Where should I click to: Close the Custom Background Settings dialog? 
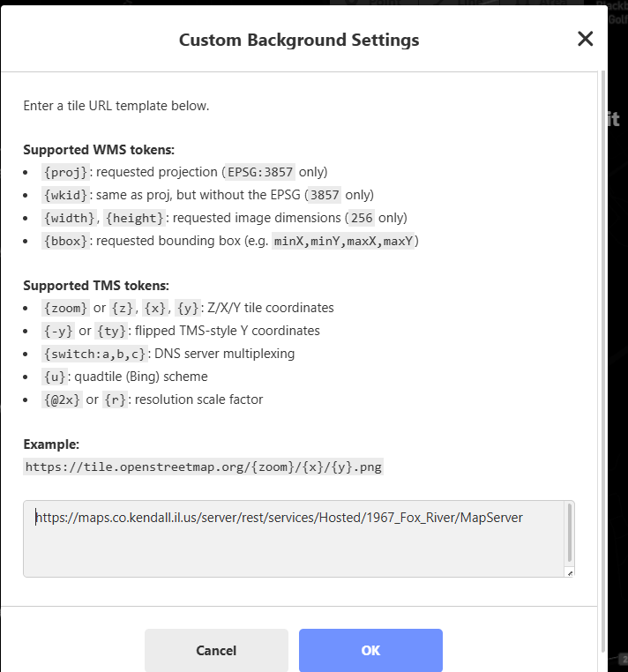[585, 39]
